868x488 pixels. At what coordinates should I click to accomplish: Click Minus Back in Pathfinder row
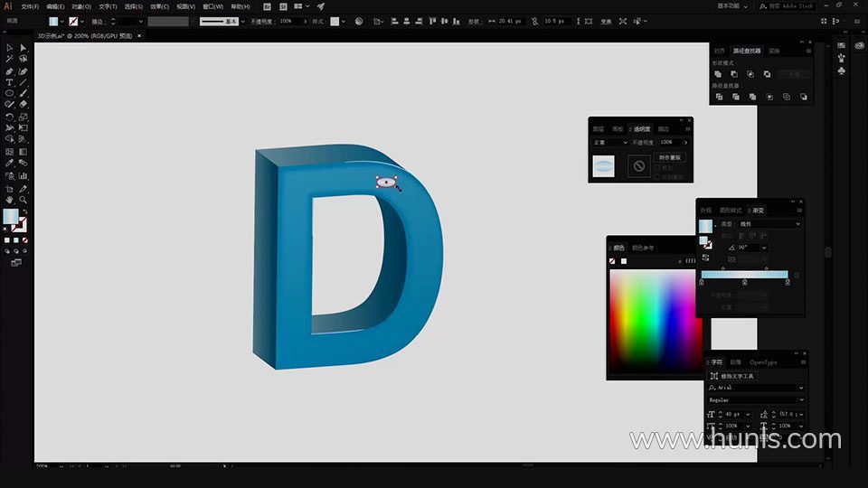[804, 97]
